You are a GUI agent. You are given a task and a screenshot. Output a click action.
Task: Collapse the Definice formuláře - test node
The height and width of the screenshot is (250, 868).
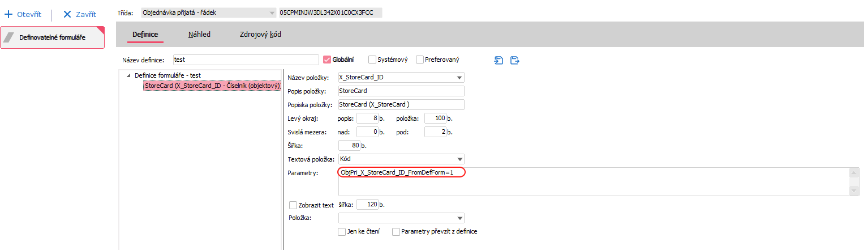128,75
